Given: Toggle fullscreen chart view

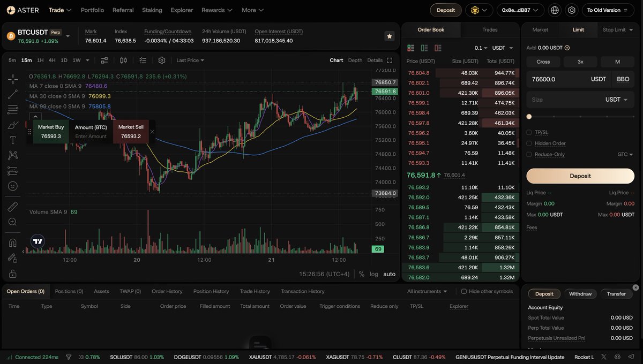Looking at the screenshot, I should coord(390,60).
